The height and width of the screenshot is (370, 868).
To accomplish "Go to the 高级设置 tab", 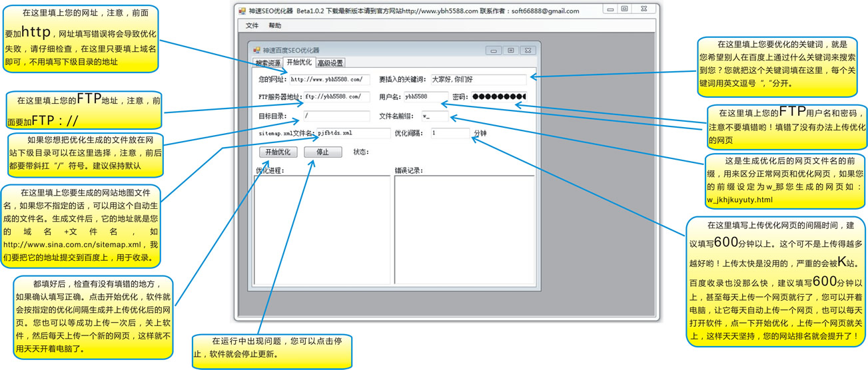I will point(330,63).
